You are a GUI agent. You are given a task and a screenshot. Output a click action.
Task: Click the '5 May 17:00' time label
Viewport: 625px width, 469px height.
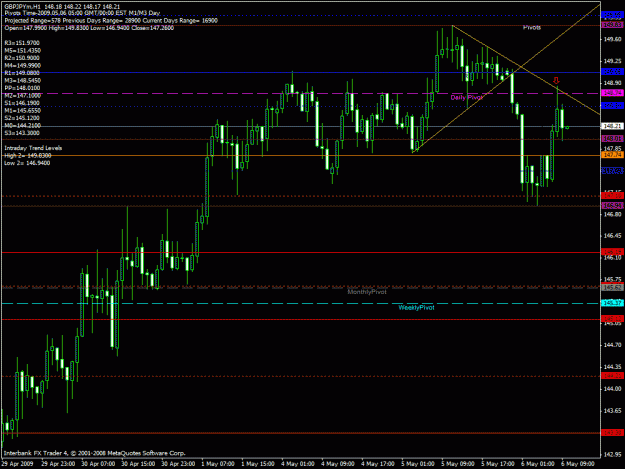click(498, 464)
